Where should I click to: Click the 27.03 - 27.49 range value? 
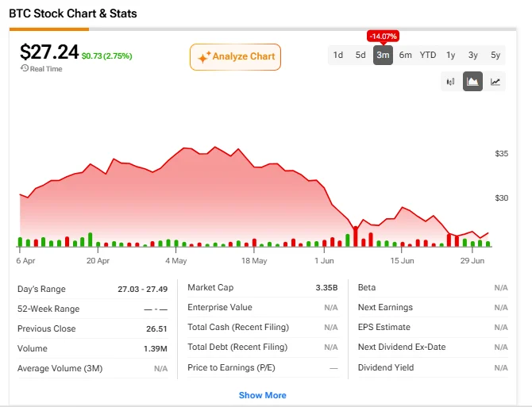(142, 289)
